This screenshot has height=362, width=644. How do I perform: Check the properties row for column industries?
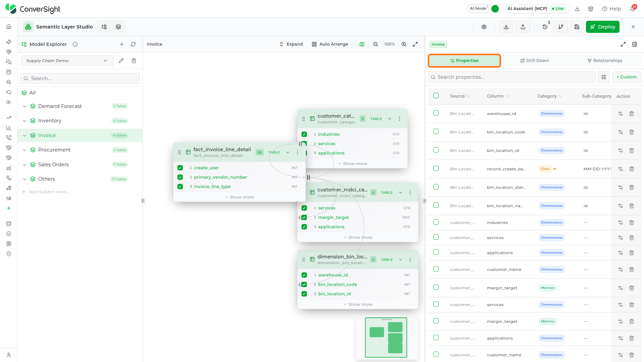436,222
